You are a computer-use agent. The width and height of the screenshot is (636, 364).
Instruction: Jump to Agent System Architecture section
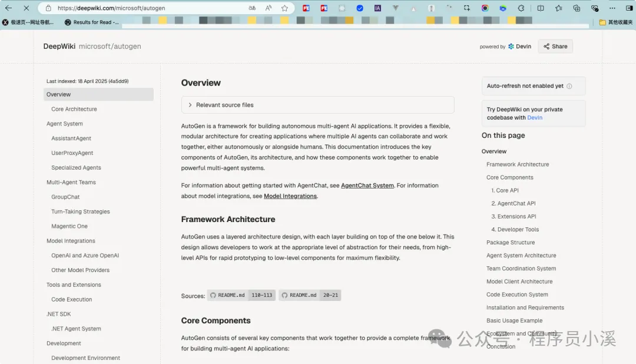[521, 255]
